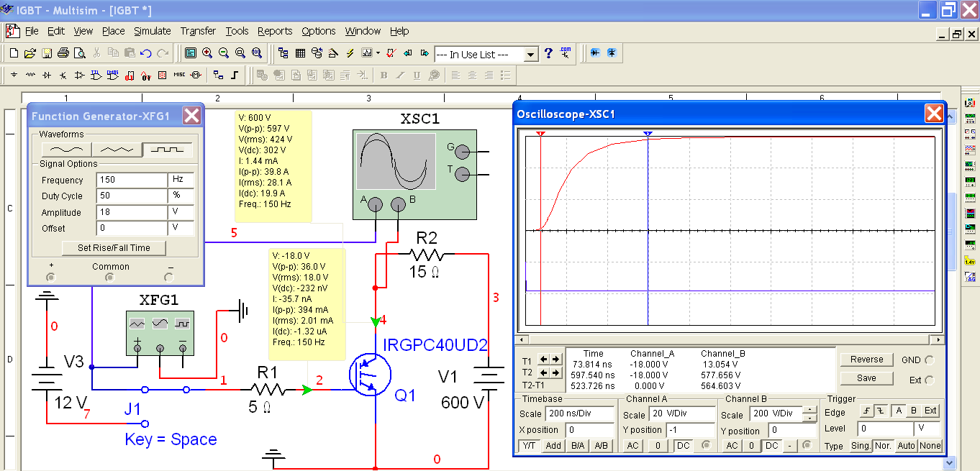Click the Set Rise/Fall Time button
This screenshot has width=980, height=471.
click(114, 248)
